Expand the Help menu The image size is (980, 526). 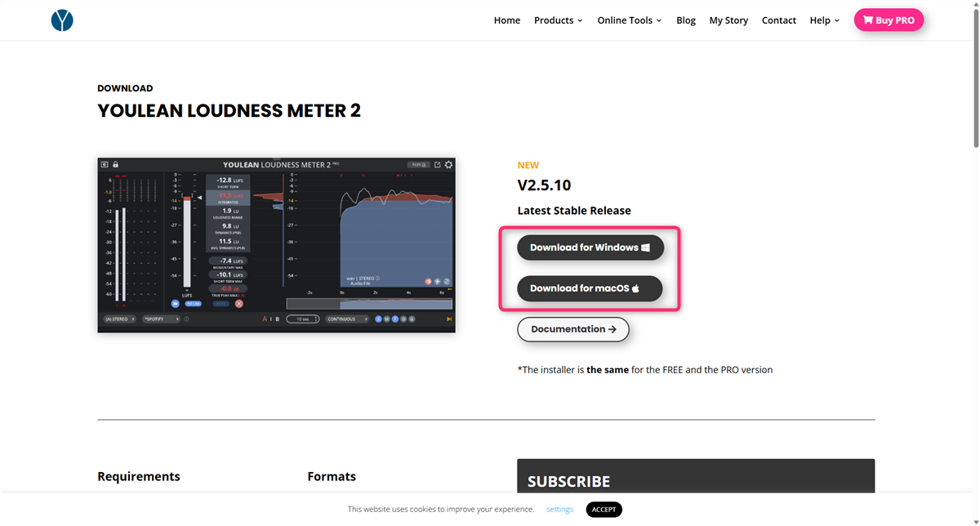pos(825,20)
